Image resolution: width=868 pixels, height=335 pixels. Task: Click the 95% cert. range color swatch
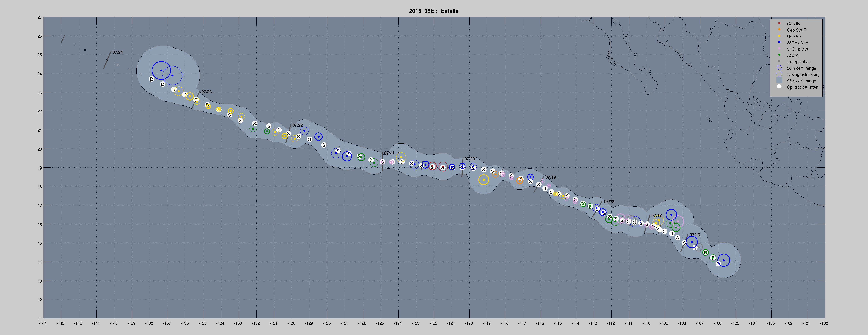[x=779, y=81]
